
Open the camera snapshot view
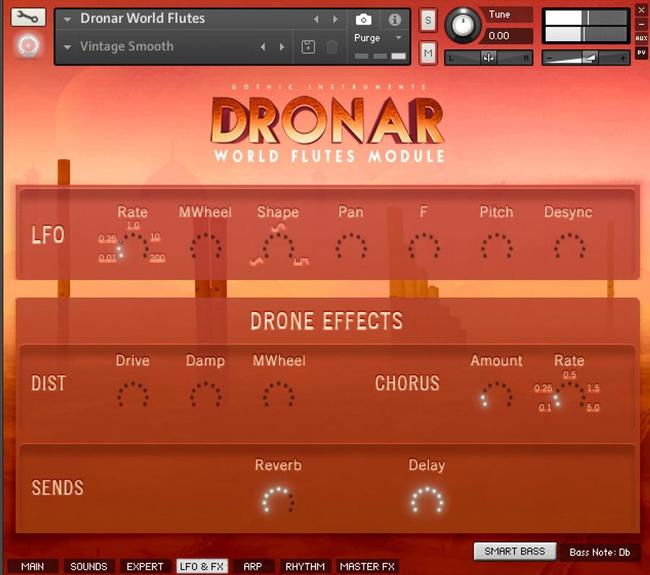[363, 19]
